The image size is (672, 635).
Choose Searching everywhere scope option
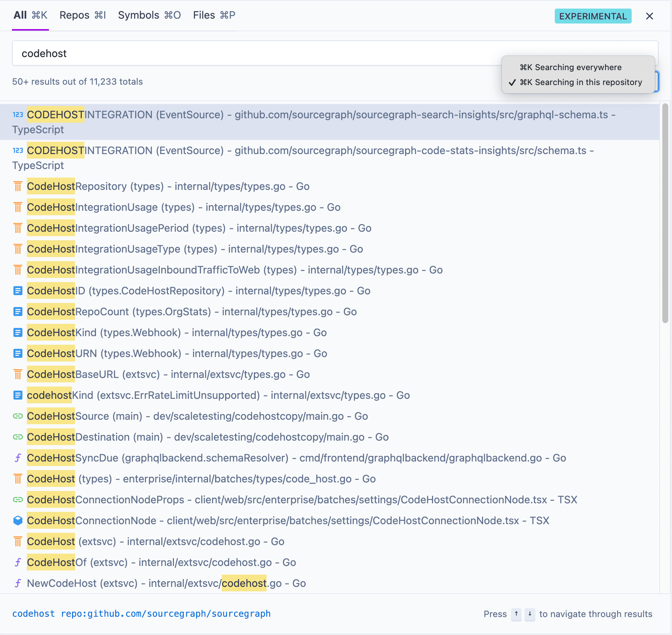(x=578, y=67)
